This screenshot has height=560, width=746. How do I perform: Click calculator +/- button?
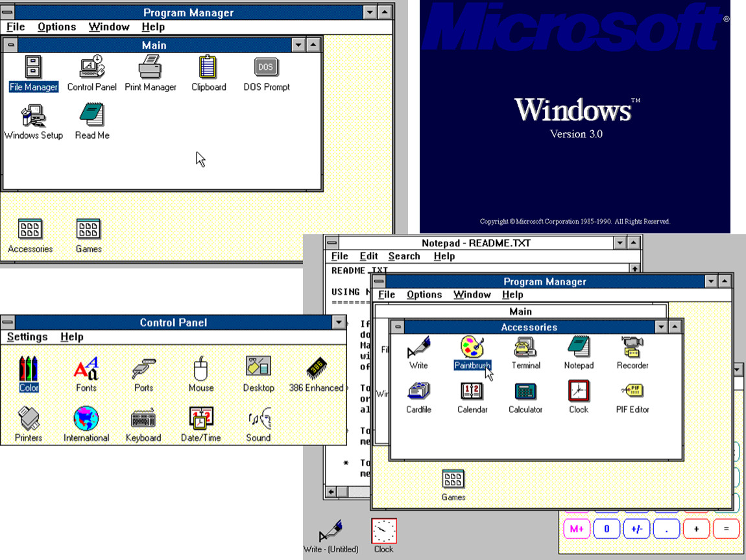[636, 529]
